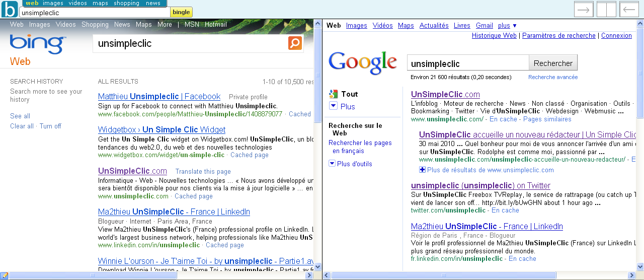Click the Google Rechercher button
The width and height of the screenshot is (644, 280).
pos(553,63)
